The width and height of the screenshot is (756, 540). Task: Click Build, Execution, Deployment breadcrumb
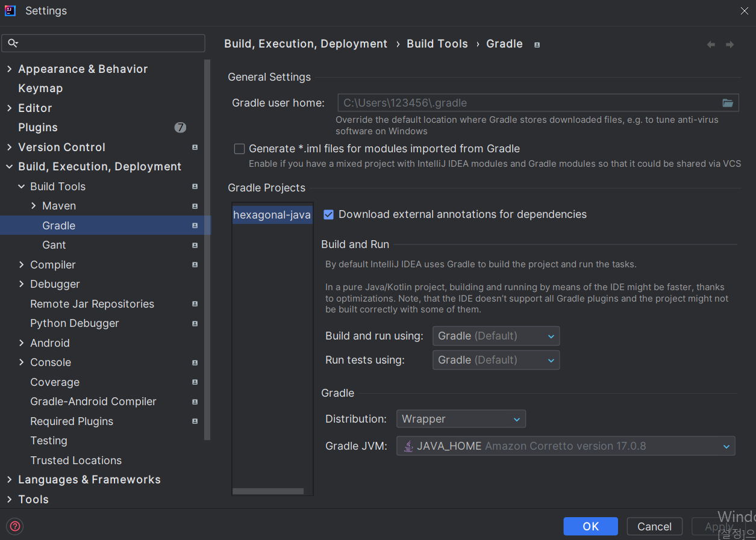[306, 44]
